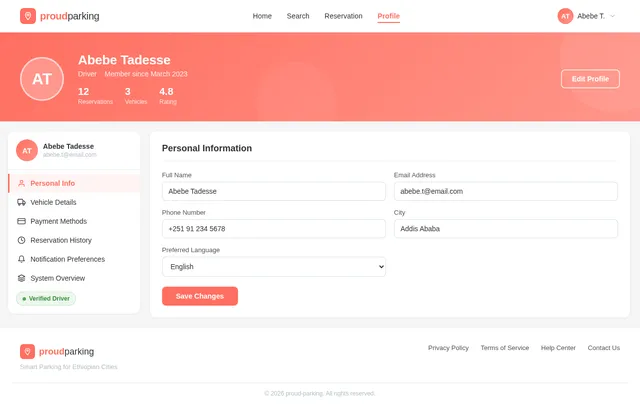Open the Preferred Language dropdown
The width and height of the screenshot is (640, 404).
click(273, 267)
